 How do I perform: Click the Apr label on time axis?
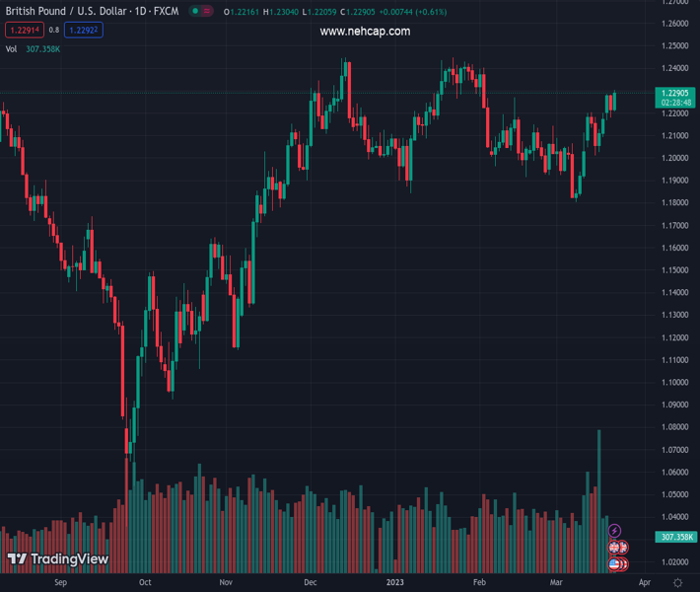pos(645,582)
